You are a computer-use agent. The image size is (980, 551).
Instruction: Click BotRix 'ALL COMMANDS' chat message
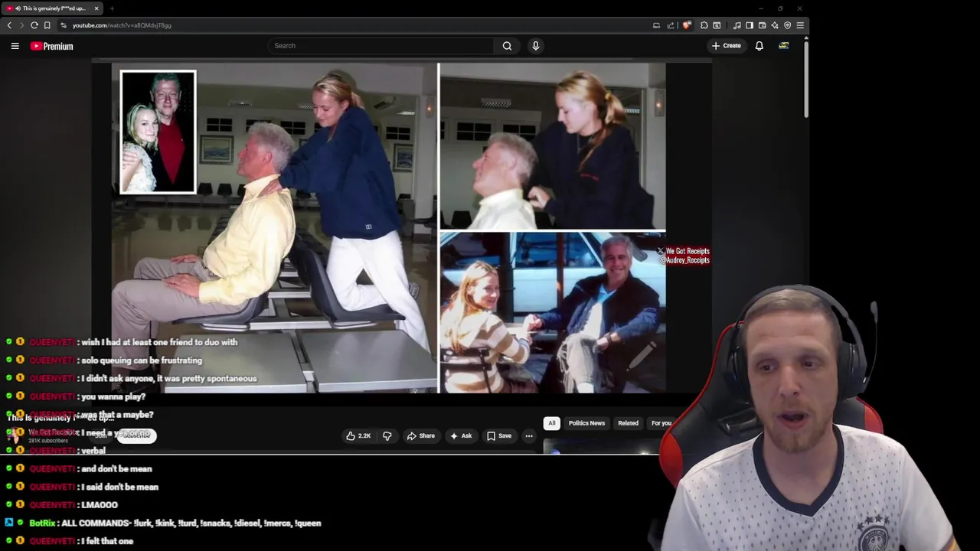point(191,523)
